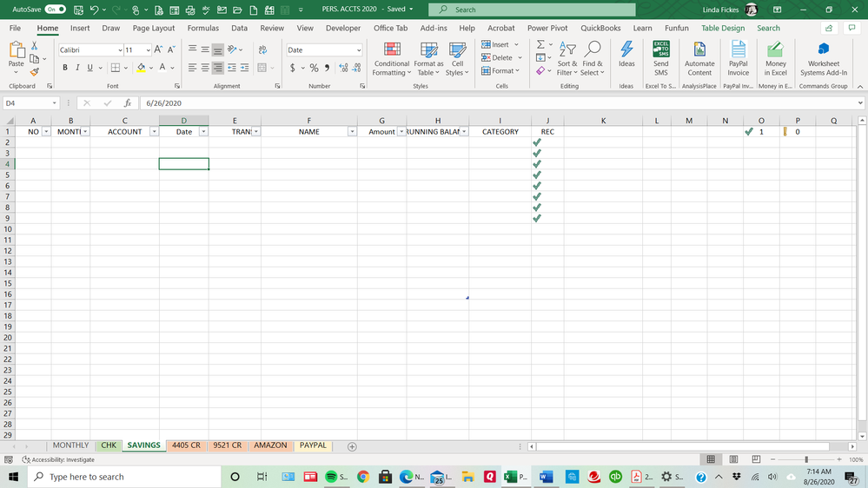
Task: Open the Data ribbon tab
Action: 239,28
